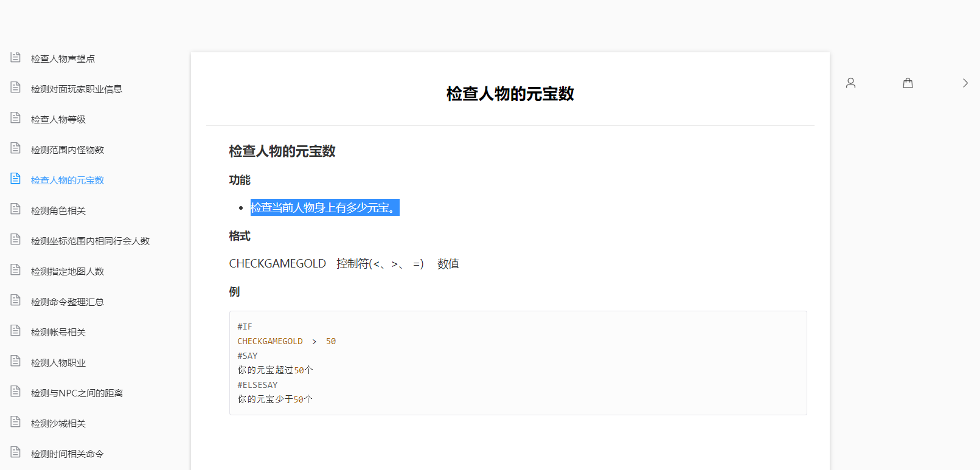The height and width of the screenshot is (470, 980).
Task: Open 检查人物等级 page
Action: coord(58,120)
